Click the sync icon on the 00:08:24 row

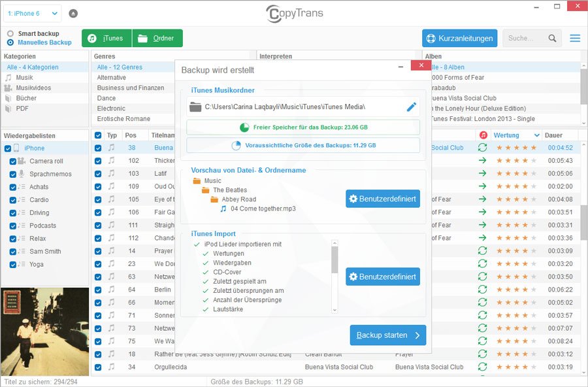[483, 341]
